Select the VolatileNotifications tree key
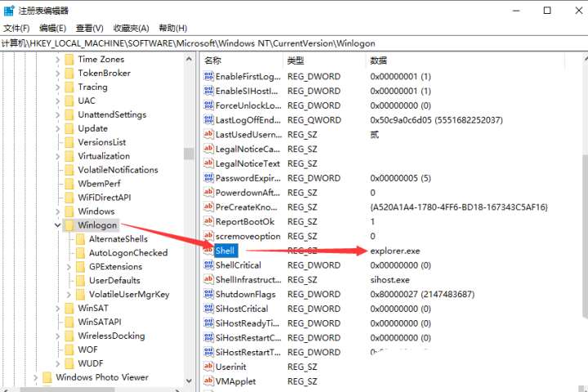Viewport: 588px width, 392px height. coord(118,170)
